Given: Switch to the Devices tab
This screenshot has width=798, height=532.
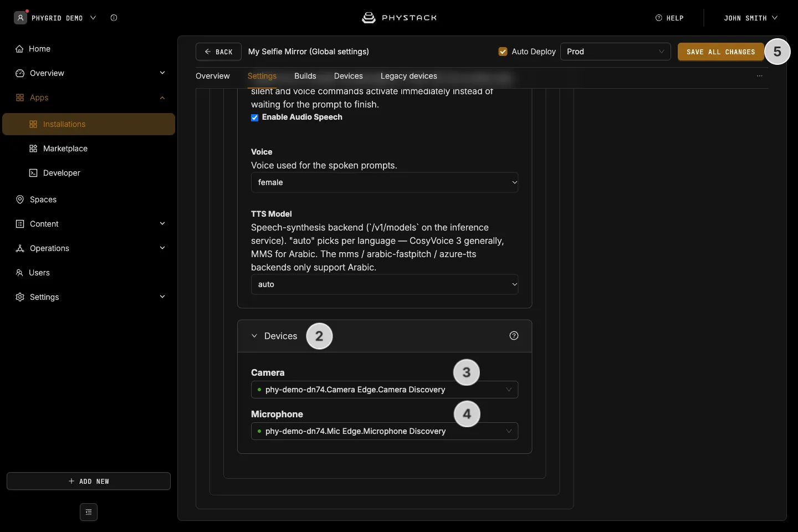Looking at the screenshot, I should 349,76.
